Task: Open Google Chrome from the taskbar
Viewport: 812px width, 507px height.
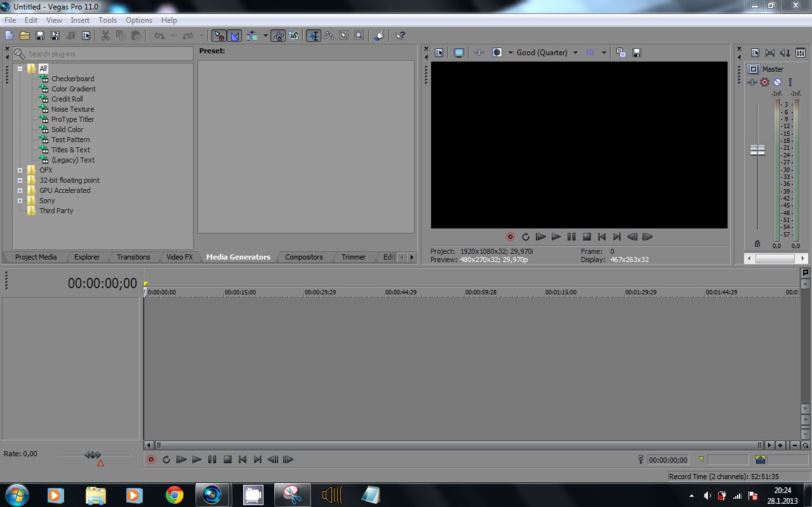Action: (174, 495)
